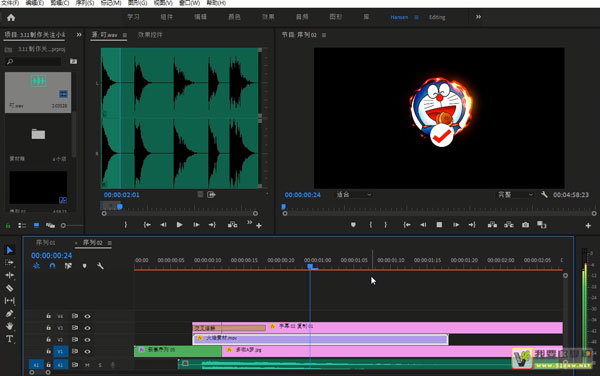
Task: Step forward one frame in Program monitor
Action: [x=456, y=225]
